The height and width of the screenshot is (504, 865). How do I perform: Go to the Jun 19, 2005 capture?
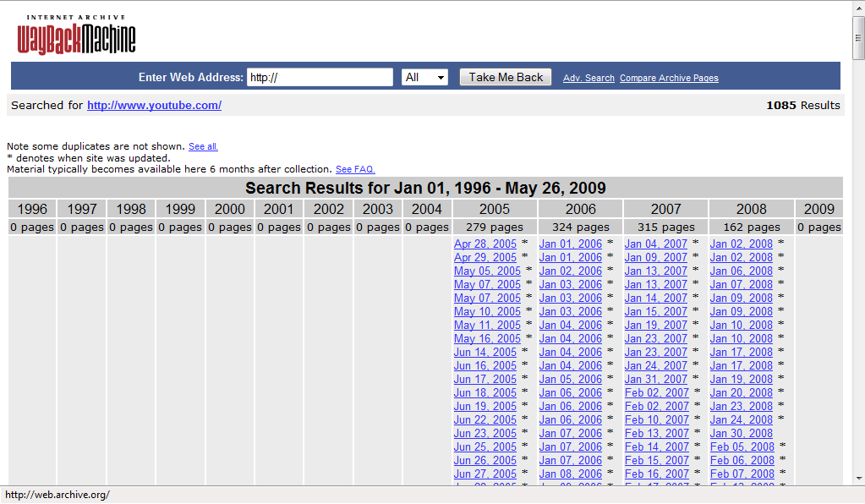point(485,407)
